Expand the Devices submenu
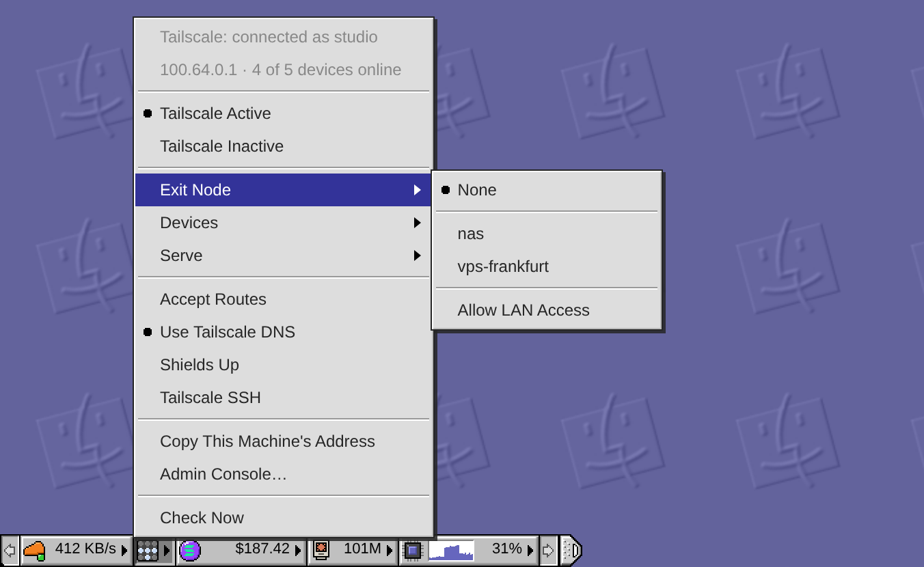The width and height of the screenshot is (924, 567). 284,223
